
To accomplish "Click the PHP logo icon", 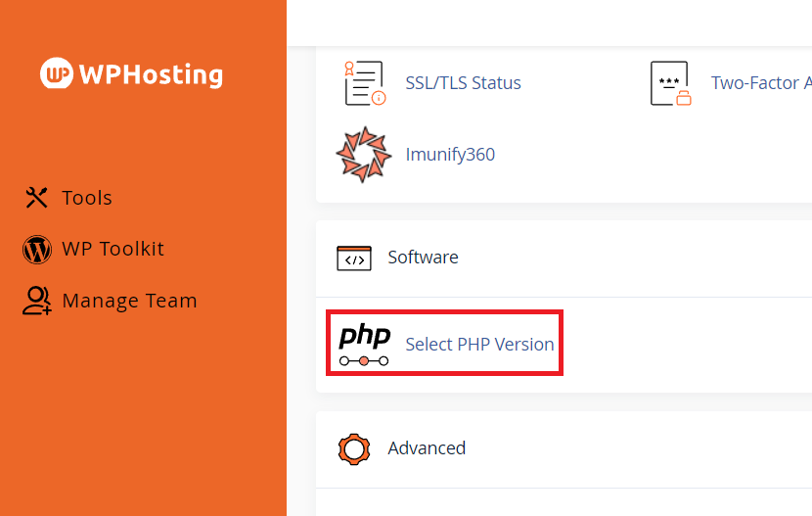I will (x=364, y=344).
